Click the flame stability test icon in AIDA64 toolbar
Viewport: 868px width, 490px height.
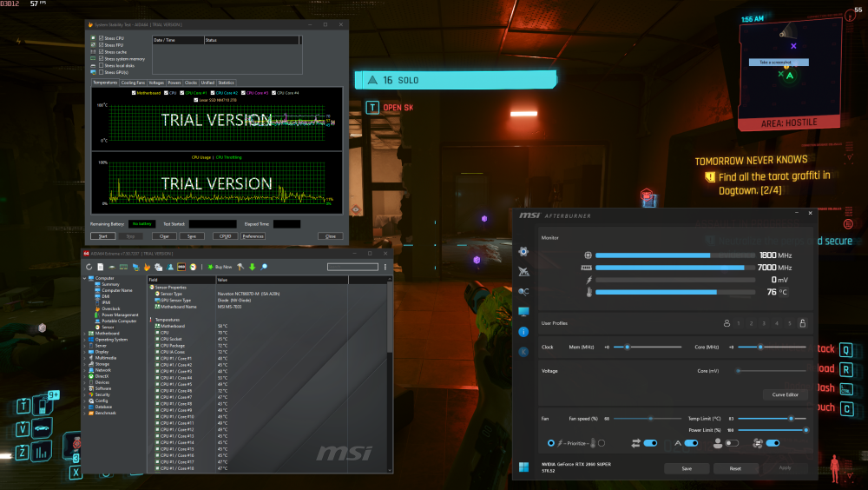(147, 267)
